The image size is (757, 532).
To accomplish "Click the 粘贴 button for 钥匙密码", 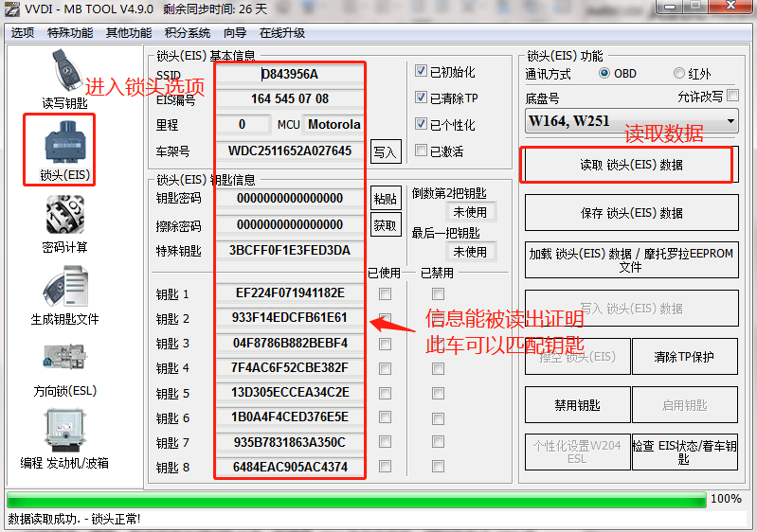I will pyautogui.click(x=386, y=198).
